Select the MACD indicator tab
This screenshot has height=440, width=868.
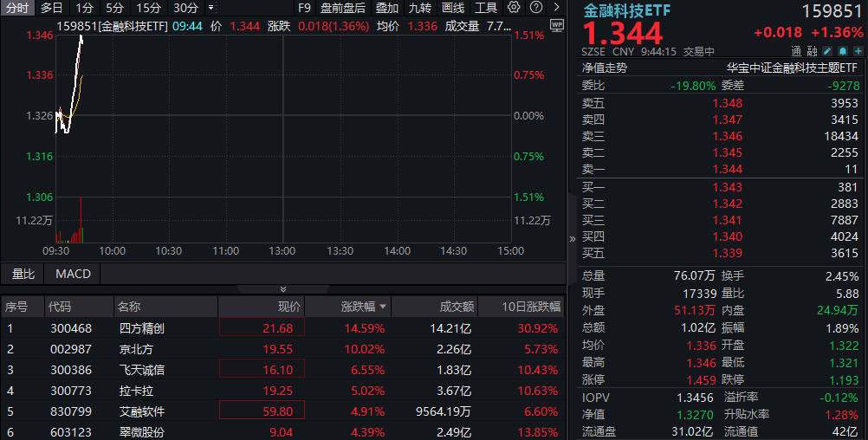click(x=73, y=274)
